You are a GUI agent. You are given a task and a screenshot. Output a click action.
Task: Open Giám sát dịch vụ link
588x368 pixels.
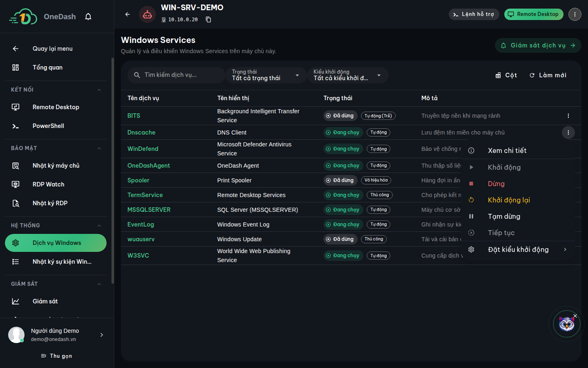(538, 45)
